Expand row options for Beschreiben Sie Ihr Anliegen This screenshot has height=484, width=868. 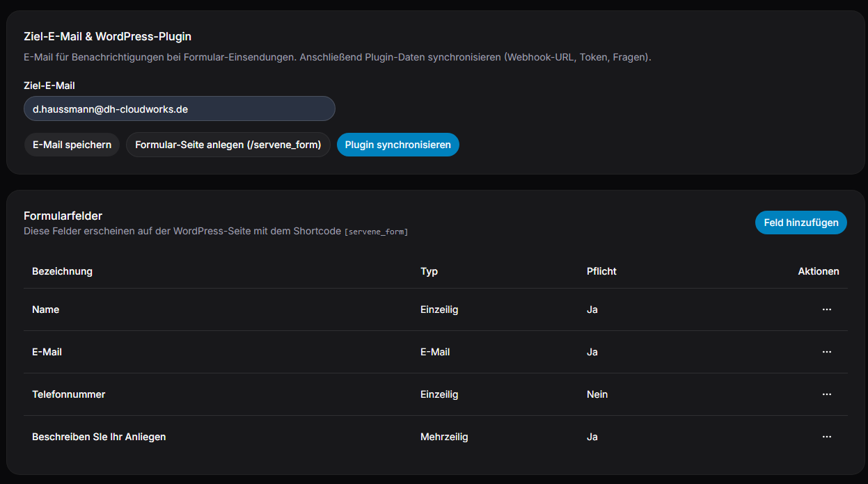coord(826,437)
